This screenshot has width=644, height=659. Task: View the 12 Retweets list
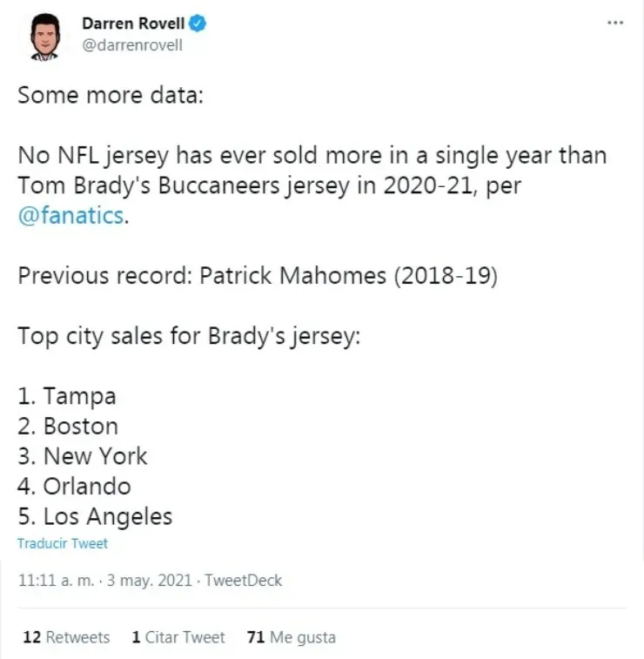66,637
